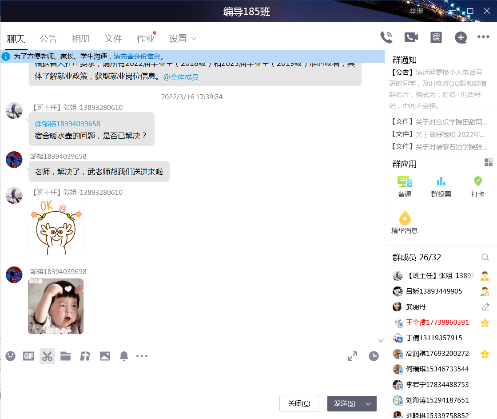The image size is (497, 419).
Task: Click the blue link in the info banner
Action: pyautogui.click(x=137, y=56)
